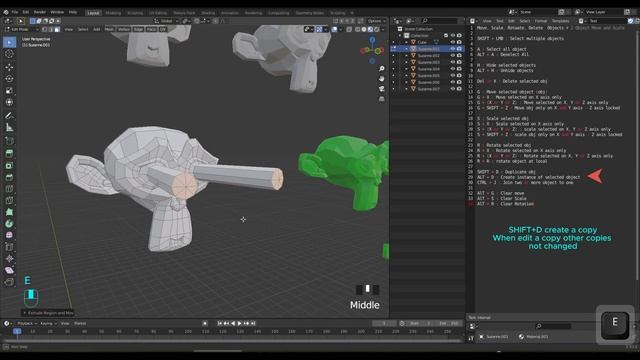
Task: Switch to the Shading workspace tab
Action: pos(208,13)
